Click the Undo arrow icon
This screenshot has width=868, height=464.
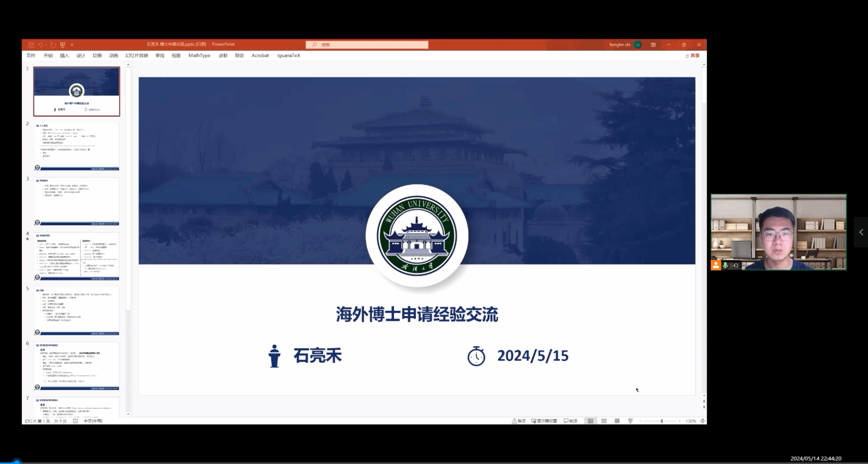(x=41, y=45)
